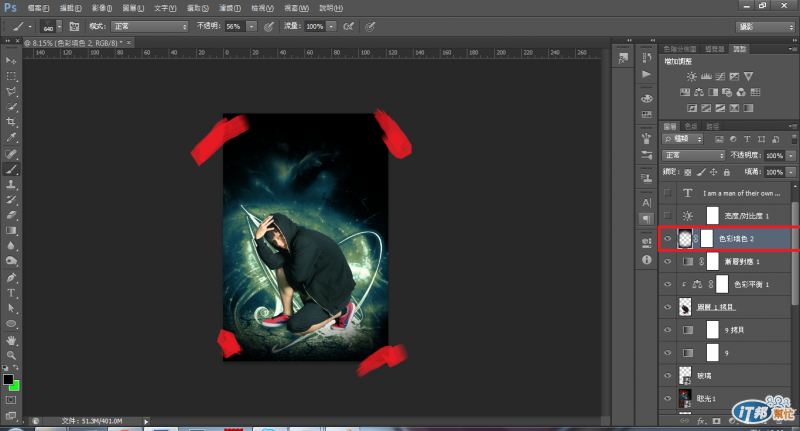Select the Gradient tool

click(11, 230)
